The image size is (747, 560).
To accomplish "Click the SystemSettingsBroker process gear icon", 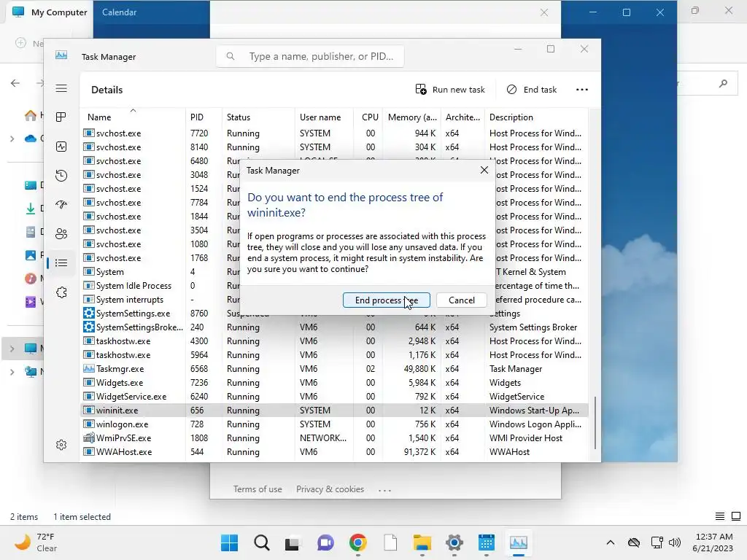I will pos(88,327).
